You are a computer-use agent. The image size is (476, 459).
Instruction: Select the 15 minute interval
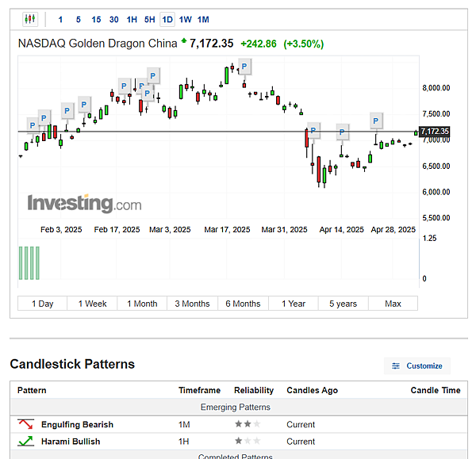coord(96,20)
